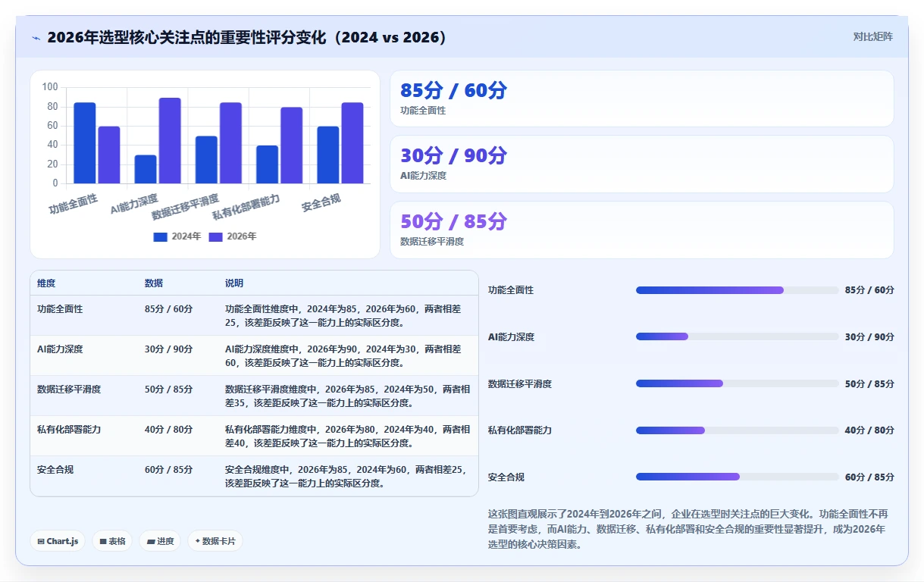Select the 安全合规 table row label
This screenshot has width=924, height=582.
pyautogui.click(x=55, y=470)
